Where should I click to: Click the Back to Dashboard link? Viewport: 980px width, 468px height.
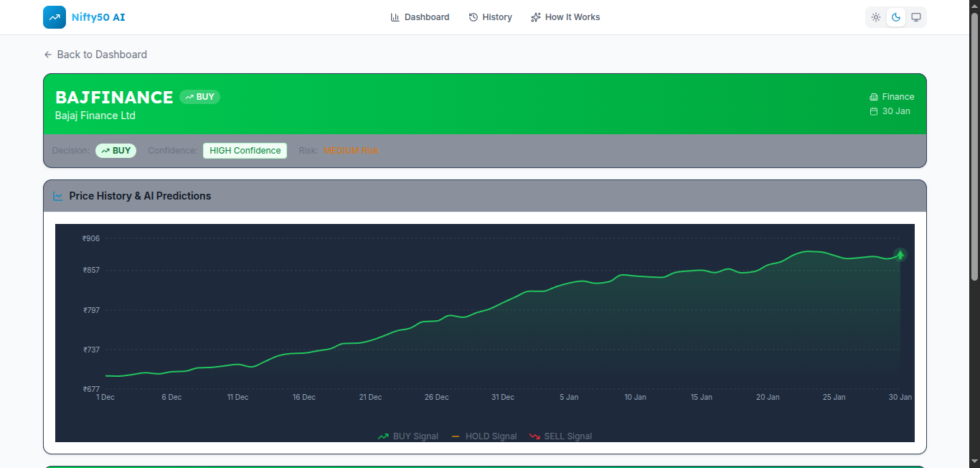click(102, 55)
